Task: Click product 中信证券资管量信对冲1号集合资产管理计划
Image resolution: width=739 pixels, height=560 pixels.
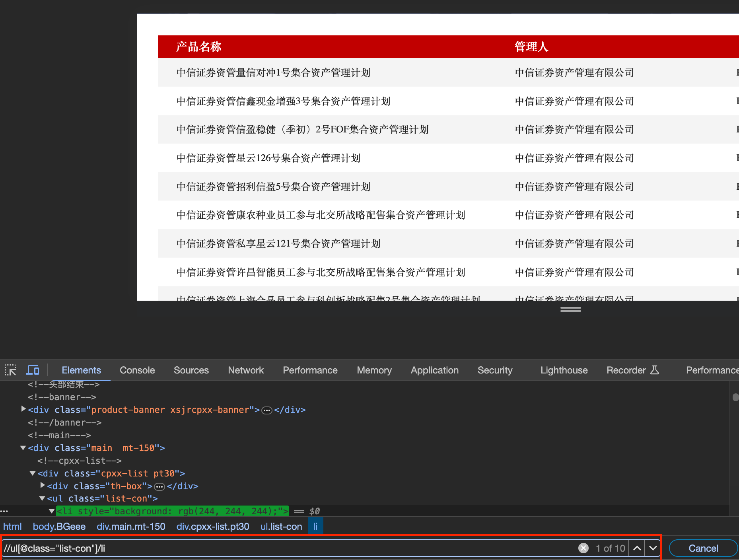Action: pyautogui.click(x=273, y=73)
